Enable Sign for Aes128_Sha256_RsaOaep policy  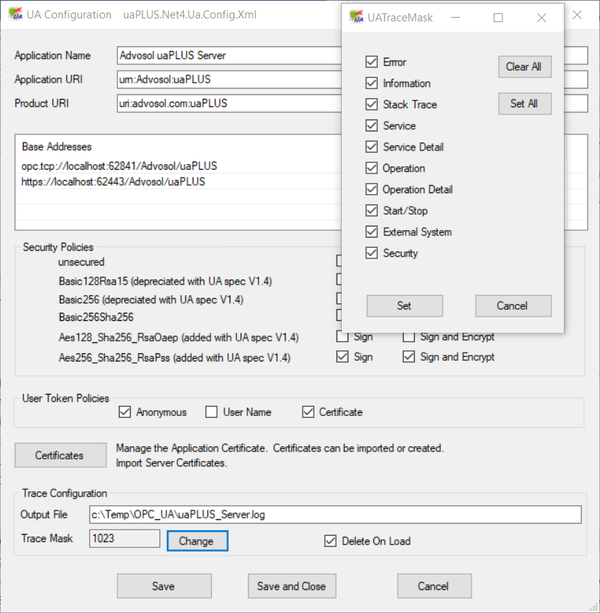(342, 337)
